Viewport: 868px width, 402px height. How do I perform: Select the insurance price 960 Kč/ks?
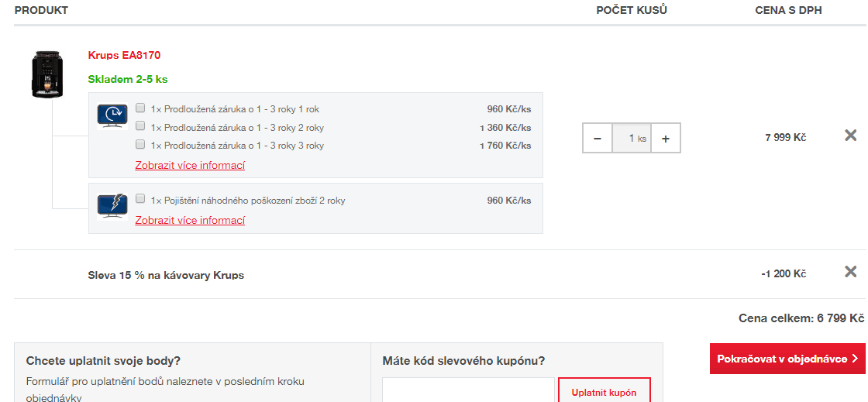coord(508,200)
